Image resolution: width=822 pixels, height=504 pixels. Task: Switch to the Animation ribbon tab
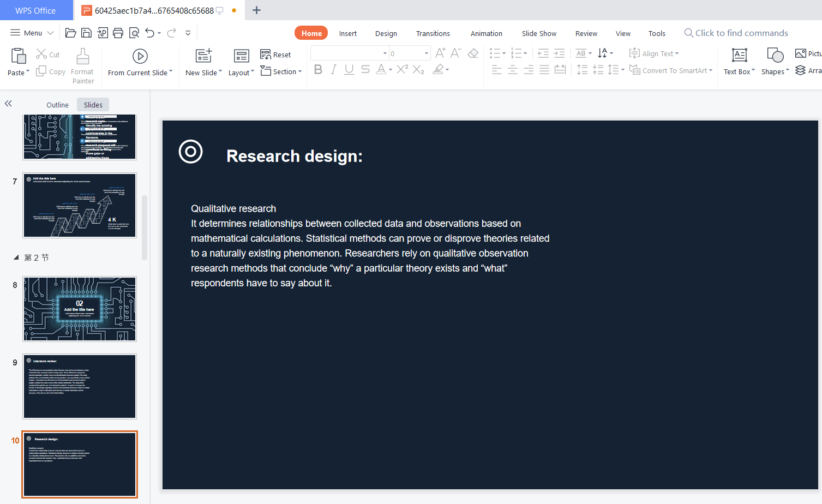coord(485,33)
